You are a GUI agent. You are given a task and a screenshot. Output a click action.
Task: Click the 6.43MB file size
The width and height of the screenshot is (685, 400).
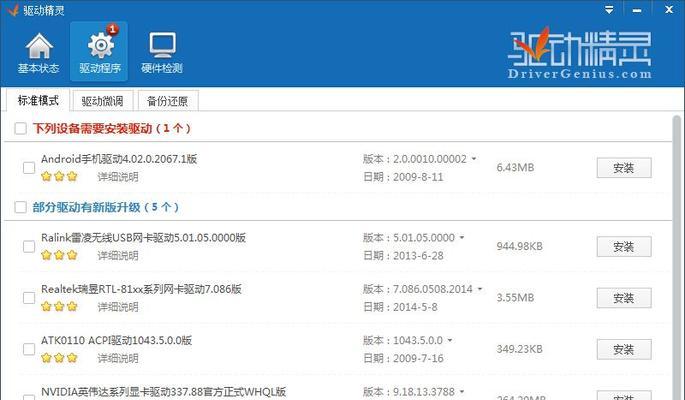pos(515,168)
